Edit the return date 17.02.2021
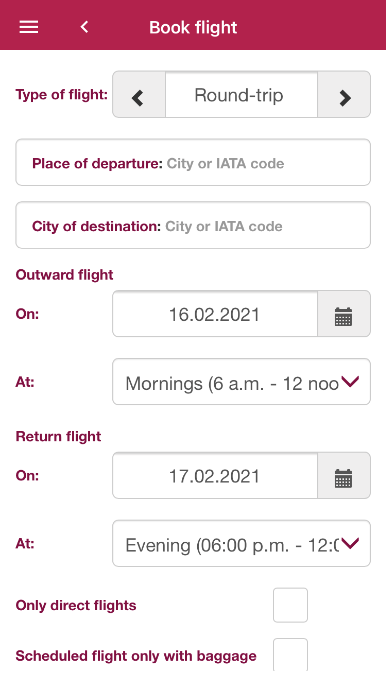 pyautogui.click(x=215, y=475)
